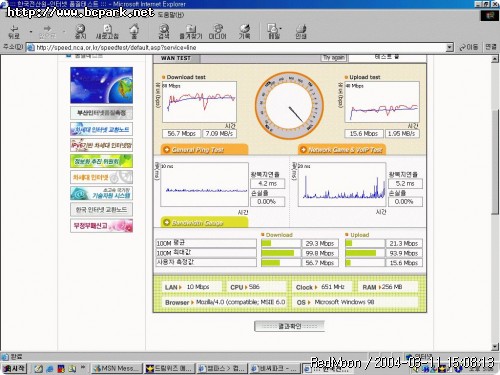500x375 pixels.
Task: Click the 15.6 Mbps upload result box
Action: point(364,134)
